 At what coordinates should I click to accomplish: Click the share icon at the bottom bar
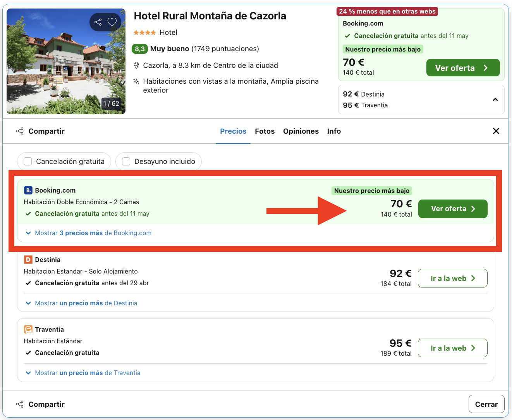point(20,404)
